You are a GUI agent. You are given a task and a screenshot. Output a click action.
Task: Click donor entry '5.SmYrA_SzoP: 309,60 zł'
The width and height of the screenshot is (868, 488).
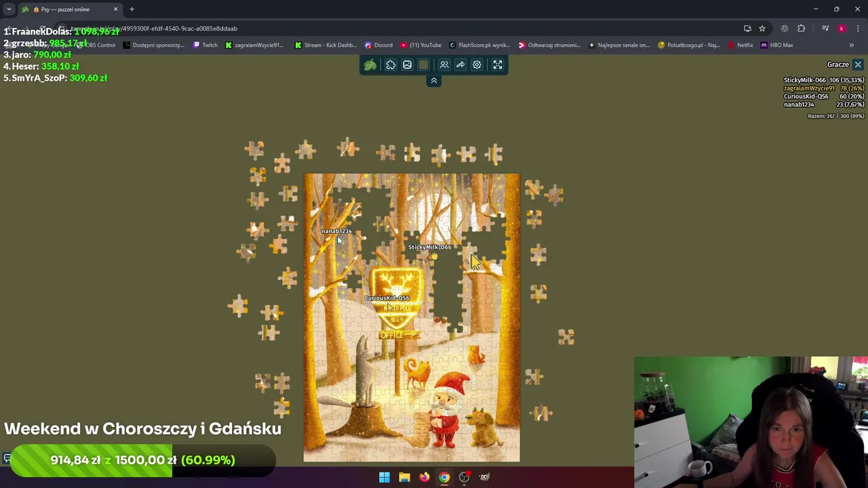click(x=56, y=78)
